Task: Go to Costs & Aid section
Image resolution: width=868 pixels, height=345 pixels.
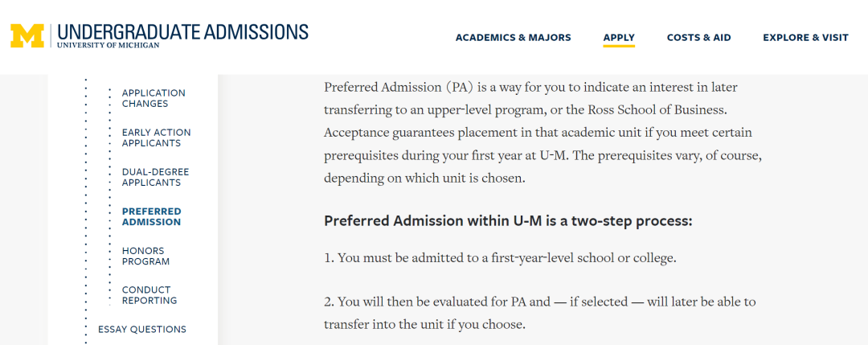Action: point(698,38)
